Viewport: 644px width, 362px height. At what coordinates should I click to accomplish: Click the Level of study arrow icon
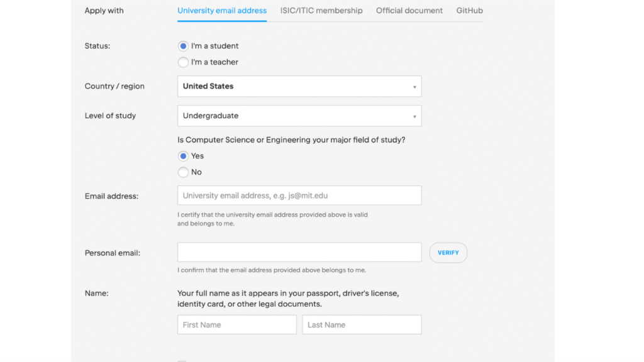pos(414,117)
